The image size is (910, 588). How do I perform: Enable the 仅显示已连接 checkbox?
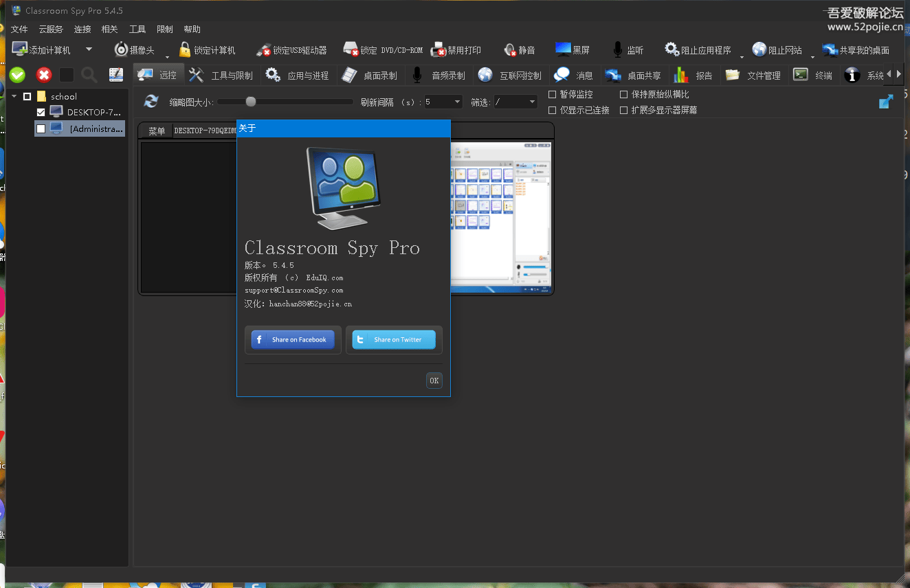click(x=553, y=110)
